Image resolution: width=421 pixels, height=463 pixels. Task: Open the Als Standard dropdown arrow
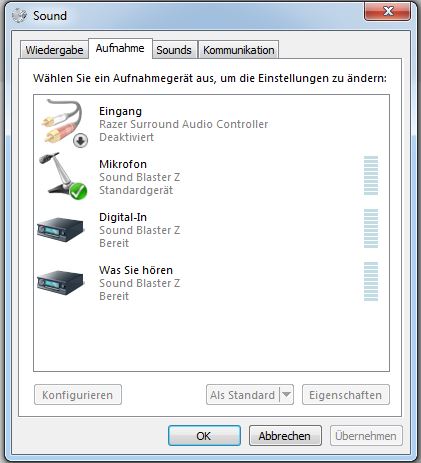(286, 395)
